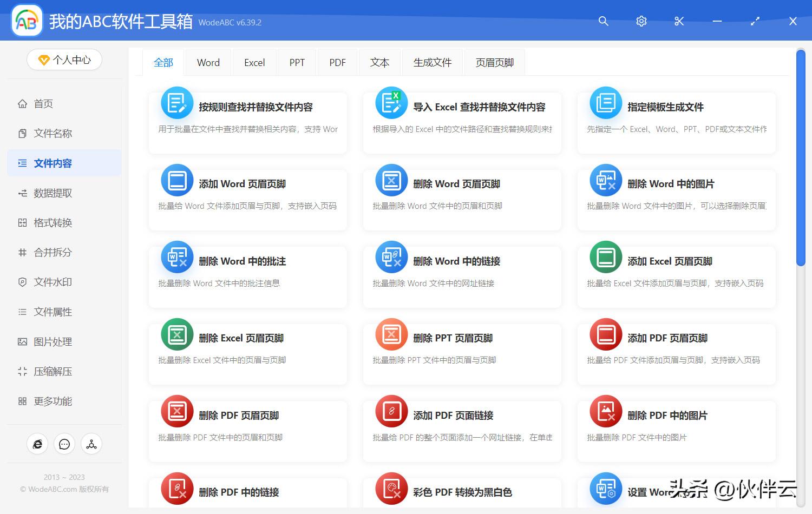Click the IE browser icon at bottom left
812x514 pixels.
coord(37,444)
